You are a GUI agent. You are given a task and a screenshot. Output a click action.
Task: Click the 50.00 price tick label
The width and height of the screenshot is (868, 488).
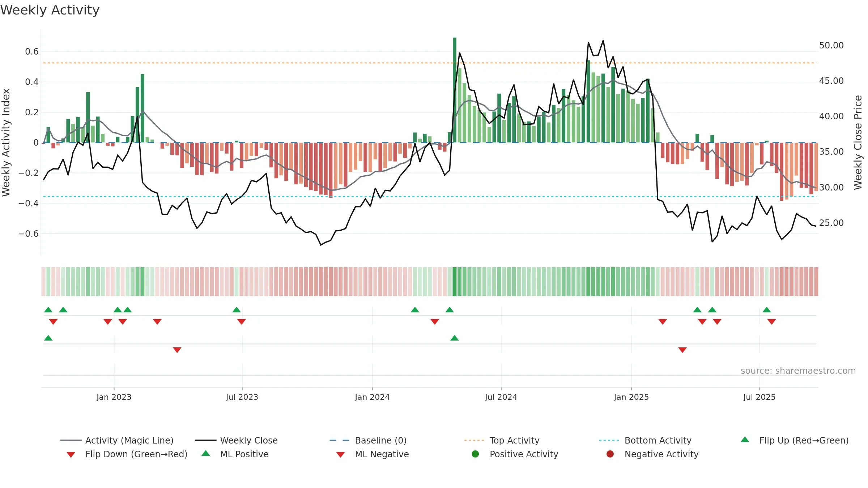click(x=831, y=45)
